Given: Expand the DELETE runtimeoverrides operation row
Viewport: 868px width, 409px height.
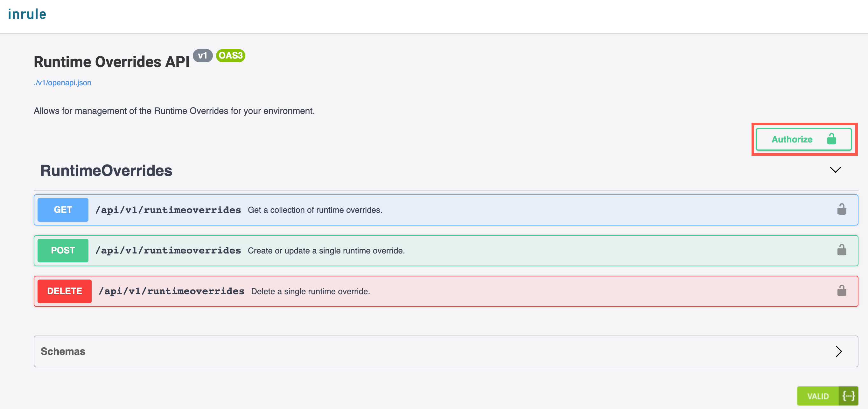Looking at the screenshot, I should (x=404, y=291).
